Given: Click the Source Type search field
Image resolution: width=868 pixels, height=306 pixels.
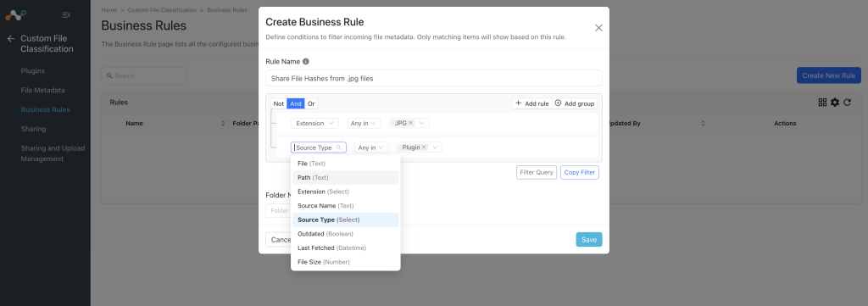Looking at the screenshot, I should click(319, 147).
